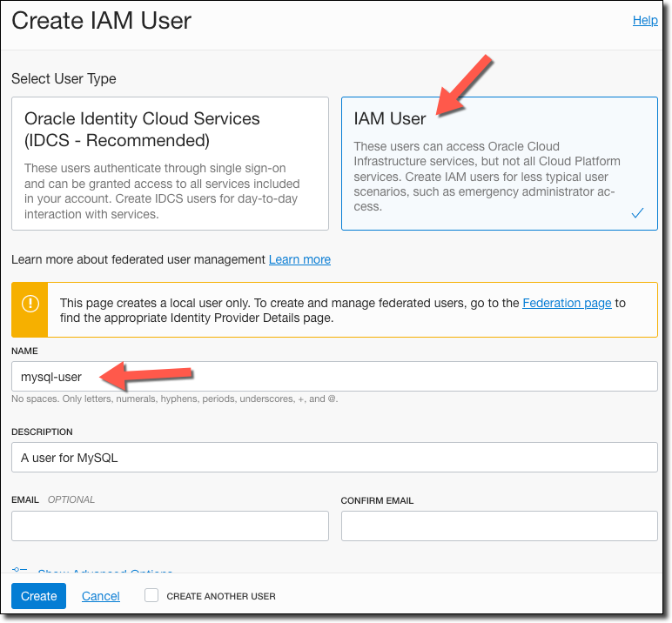Select the Oracle Identity Cloud Services user type card
The width and height of the screenshot is (672, 623).
tap(170, 164)
